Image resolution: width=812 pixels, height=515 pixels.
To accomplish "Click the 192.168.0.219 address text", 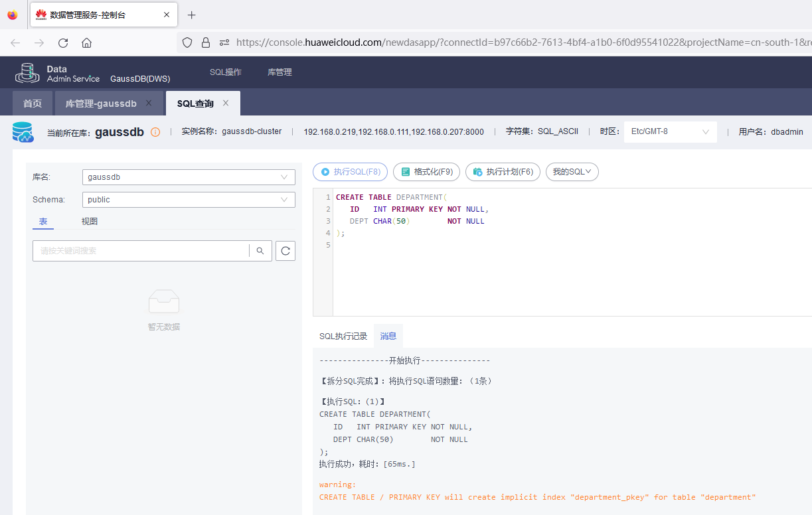I will 394,131.
